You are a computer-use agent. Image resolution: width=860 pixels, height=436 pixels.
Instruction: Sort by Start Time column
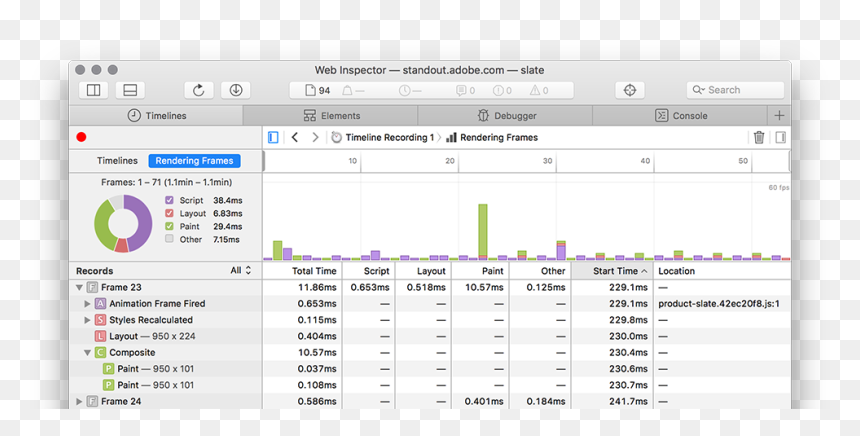(x=613, y=271)
